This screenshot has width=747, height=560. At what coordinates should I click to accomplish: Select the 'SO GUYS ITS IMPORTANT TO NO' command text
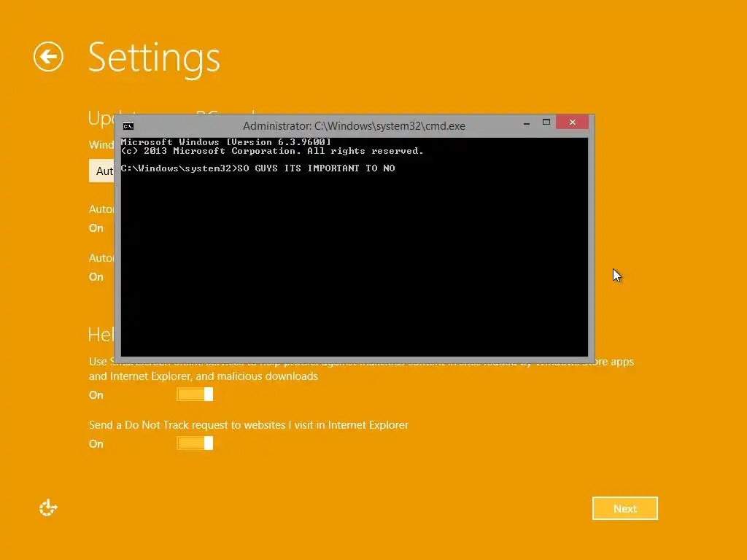pyautogui.click(x=317, y=168)
